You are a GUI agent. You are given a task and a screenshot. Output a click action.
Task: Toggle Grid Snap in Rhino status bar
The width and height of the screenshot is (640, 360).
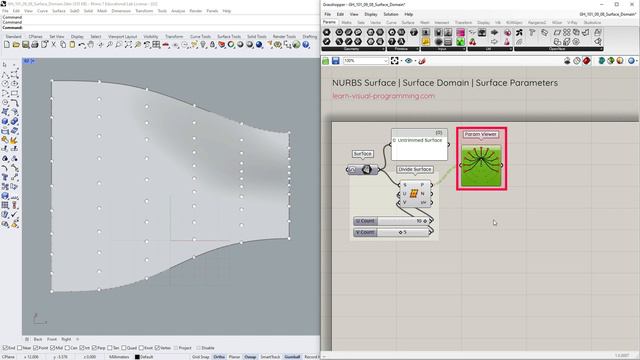pyautogui.click(x=200, y=357)
